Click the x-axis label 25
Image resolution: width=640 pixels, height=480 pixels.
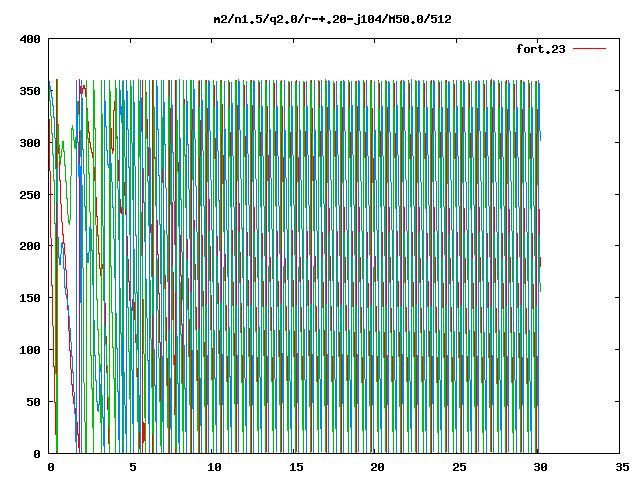(459, 467)
